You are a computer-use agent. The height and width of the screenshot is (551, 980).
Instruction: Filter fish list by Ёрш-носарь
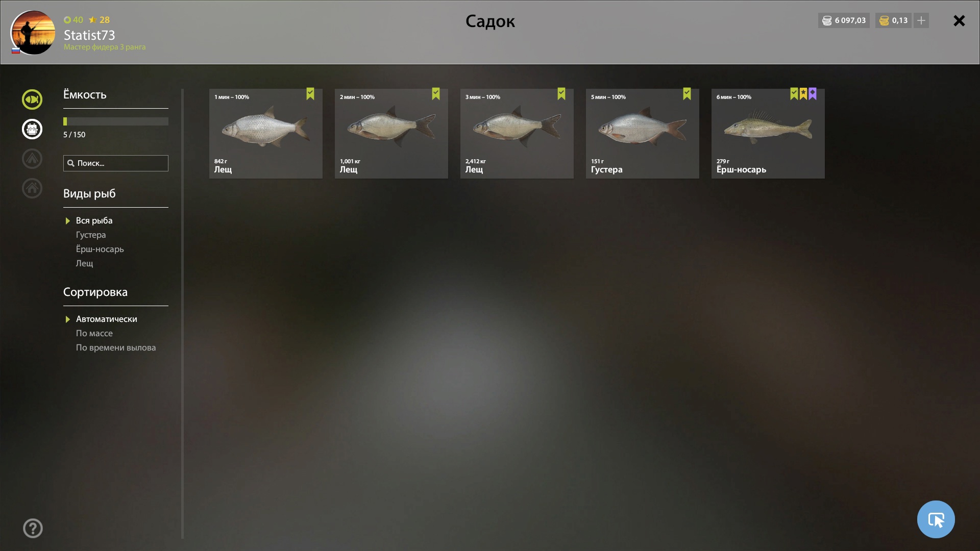click(100, 249)
